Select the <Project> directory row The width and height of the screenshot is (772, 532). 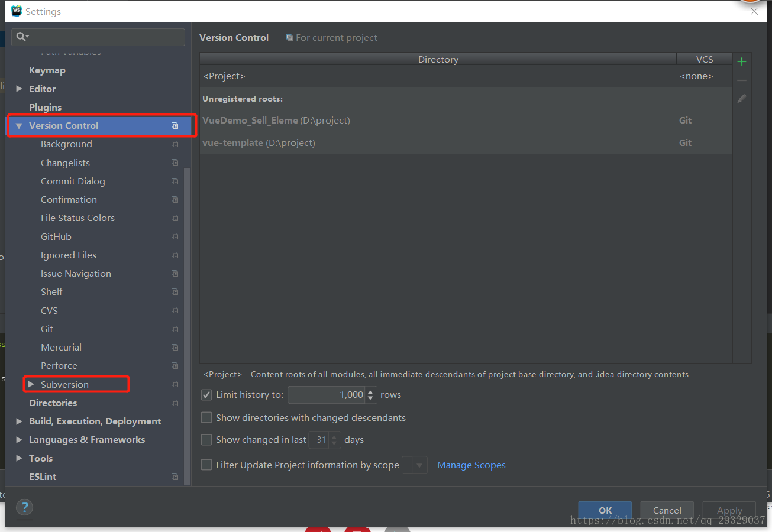tap(466, 76)
